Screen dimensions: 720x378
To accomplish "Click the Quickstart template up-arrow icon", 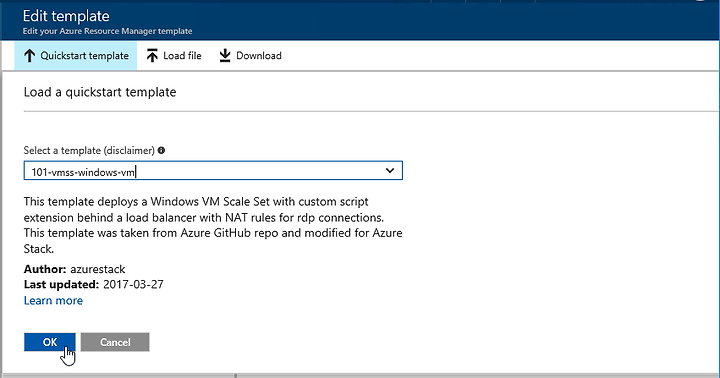I will click(x=29, y=56).
